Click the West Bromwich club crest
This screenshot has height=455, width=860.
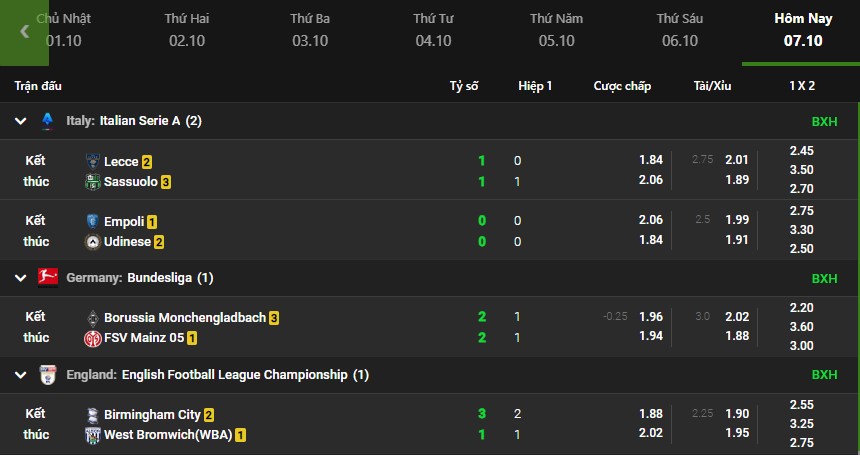pyautogui.click(x=93, y=435)
